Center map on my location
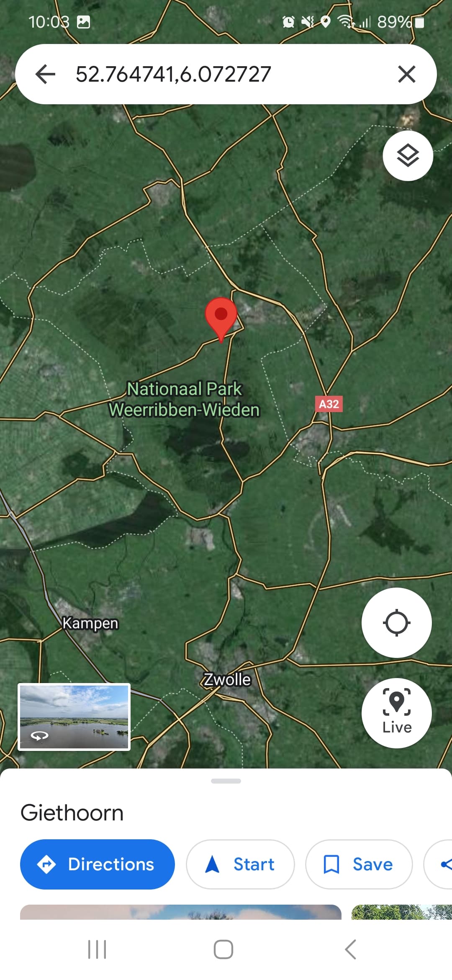Image resolution: width=452 pixels, height=980 pixels. 396,623
